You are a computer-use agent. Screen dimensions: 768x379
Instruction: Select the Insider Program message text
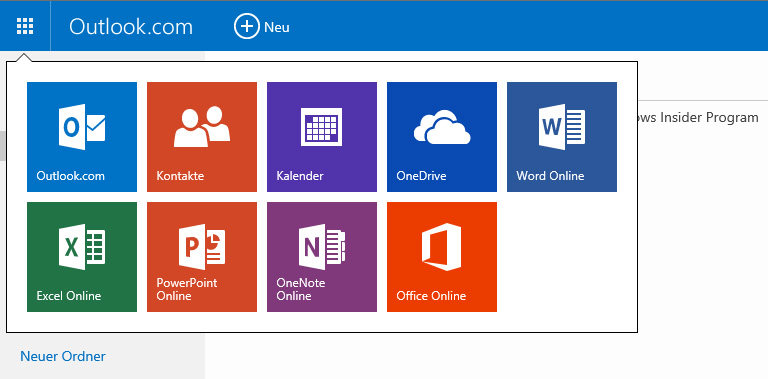point(698,118)
